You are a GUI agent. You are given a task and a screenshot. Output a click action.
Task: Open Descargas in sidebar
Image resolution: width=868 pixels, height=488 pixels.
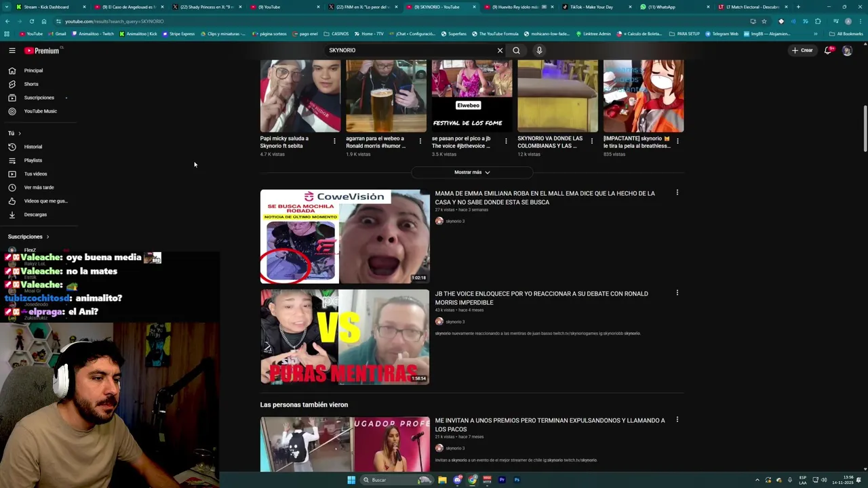36,215
